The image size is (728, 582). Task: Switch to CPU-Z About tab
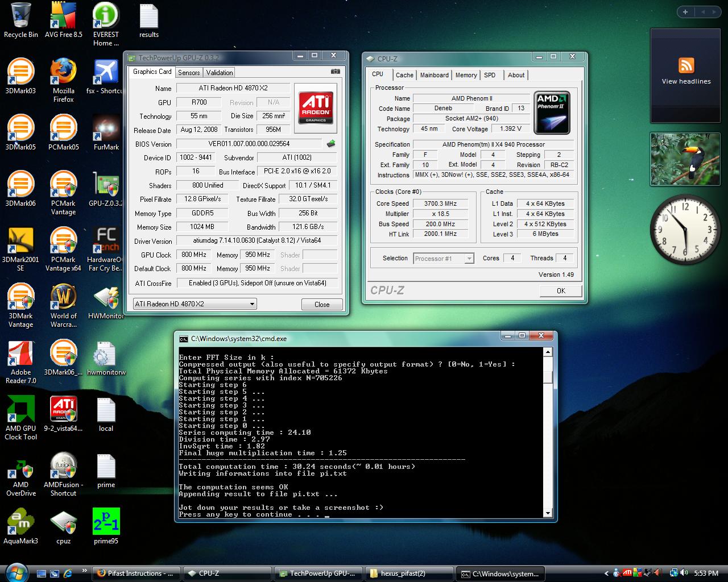click(516, 75)
